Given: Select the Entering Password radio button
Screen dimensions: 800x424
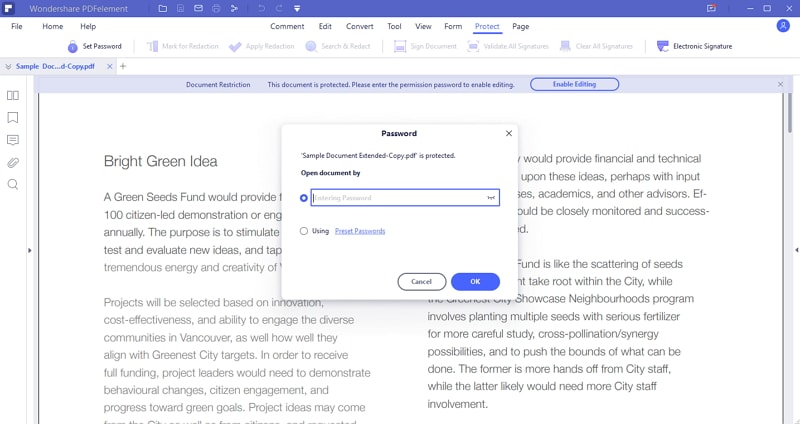Looking at the screenshot, I should click(304, 198).
